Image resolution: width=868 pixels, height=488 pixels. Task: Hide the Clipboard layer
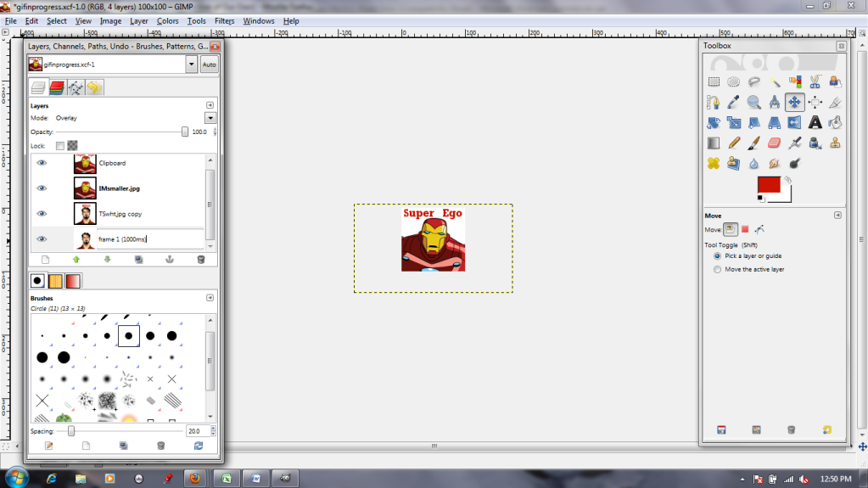[x=42, y=163]
